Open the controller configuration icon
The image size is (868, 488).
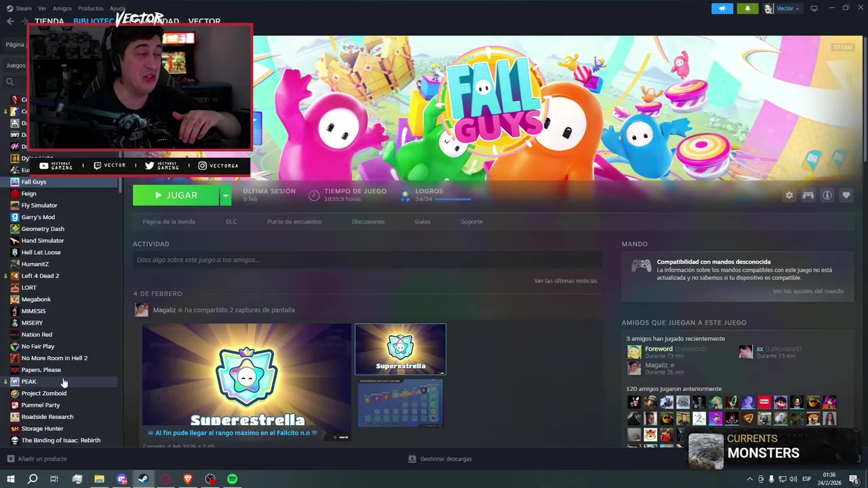[808, 195]
